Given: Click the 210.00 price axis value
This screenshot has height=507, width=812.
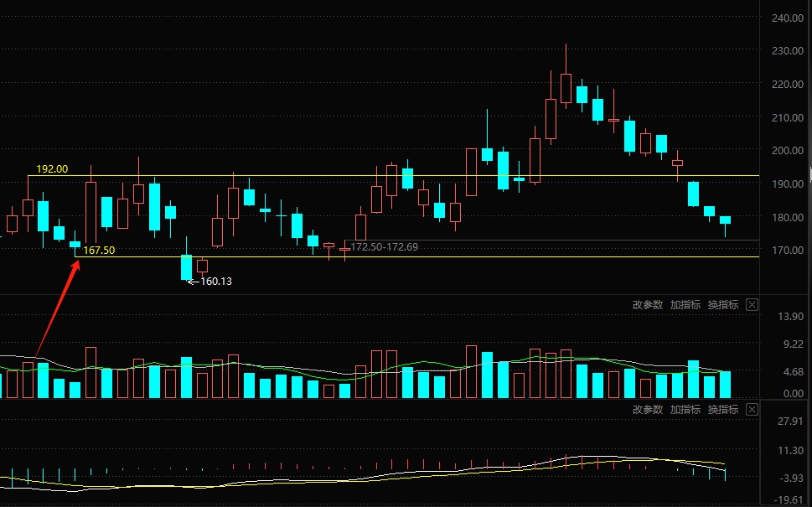Looking at the screenshot, I should pyautogui.click(x=787, y=117).
